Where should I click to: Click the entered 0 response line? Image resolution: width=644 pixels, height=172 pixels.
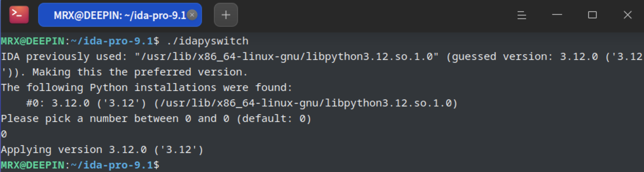click(4, 134)
